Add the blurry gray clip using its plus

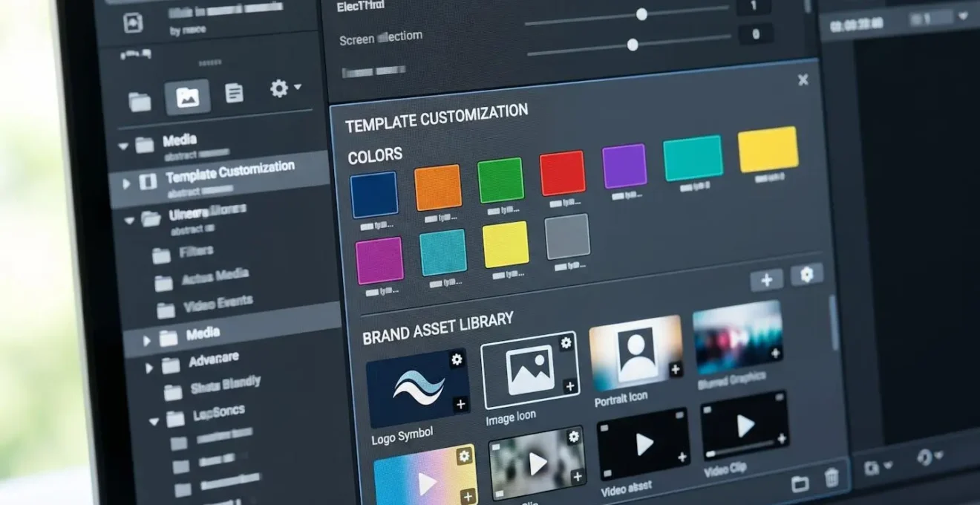578,477
